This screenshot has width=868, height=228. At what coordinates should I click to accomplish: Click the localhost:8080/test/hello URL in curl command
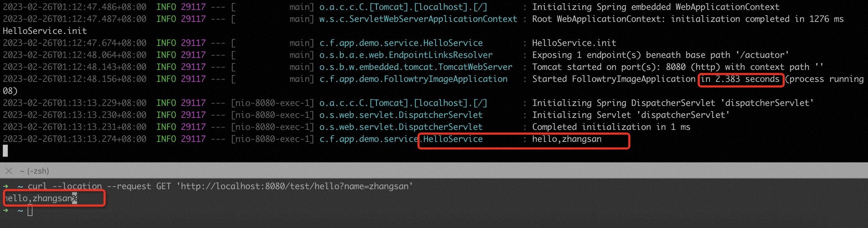coord(297,186)
